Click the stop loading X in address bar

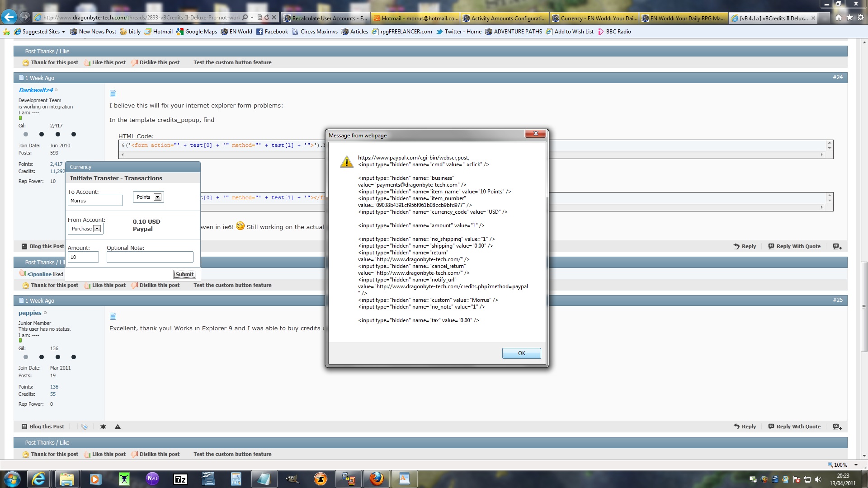[x=274, y=18]
